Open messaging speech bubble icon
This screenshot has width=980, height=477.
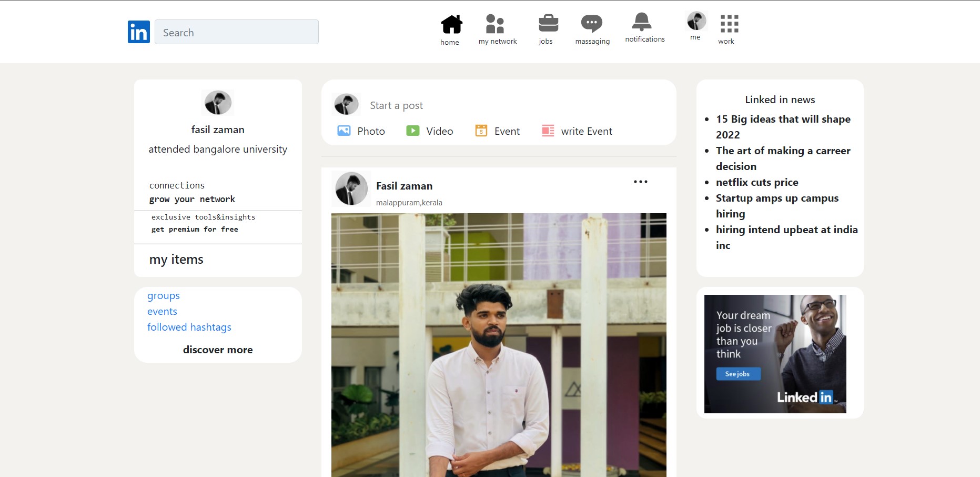(x=591, y=24)
